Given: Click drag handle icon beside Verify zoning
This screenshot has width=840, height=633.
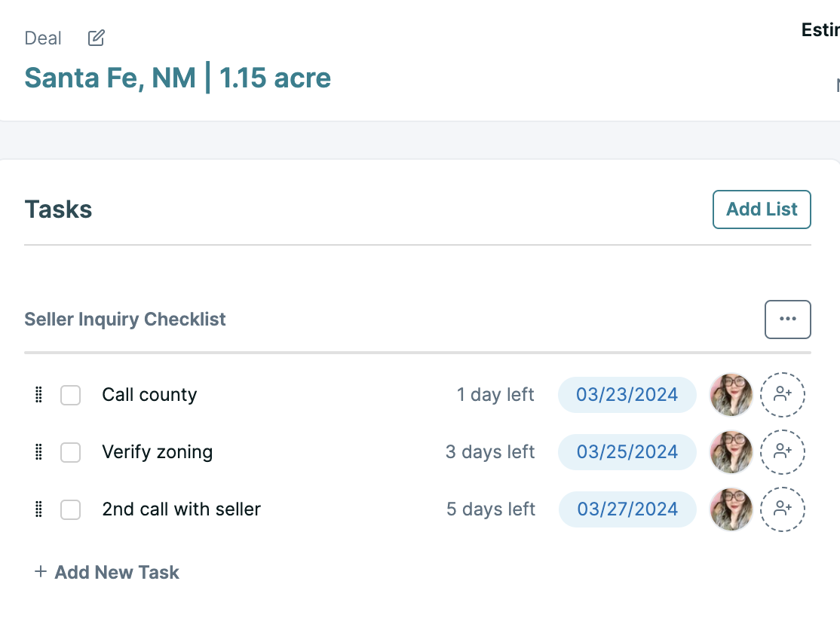Looking at the screenshot, I should pos(38,452).
